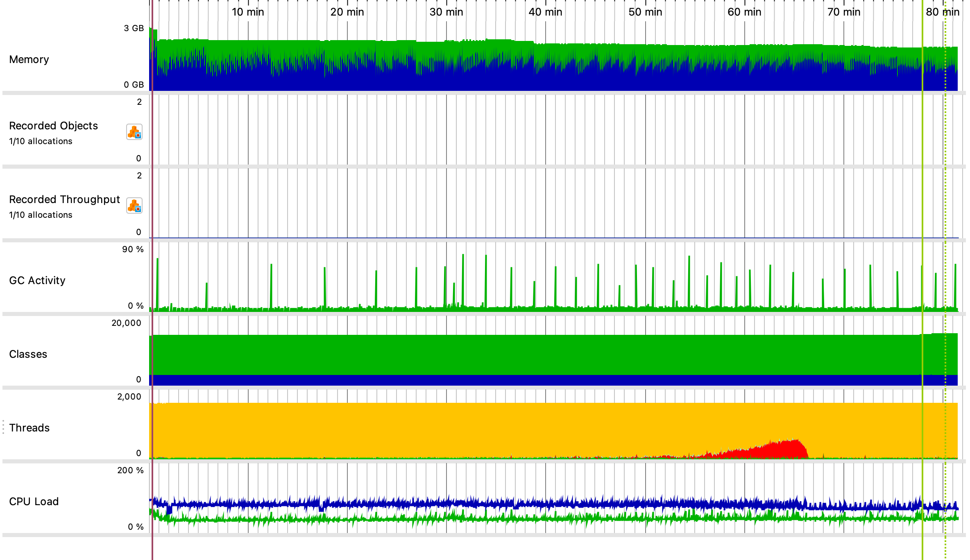Select the Classes telemetry label
This screenshot has height=560, width=970.
pyautogui.click(x=28, y=354)
